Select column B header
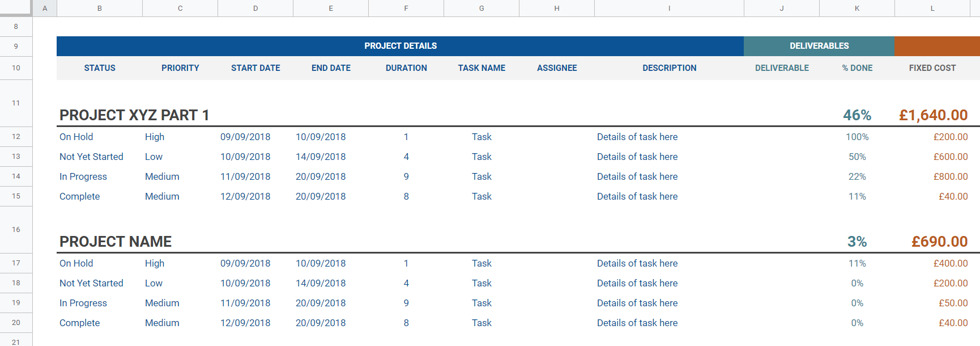 click(100, 8)
